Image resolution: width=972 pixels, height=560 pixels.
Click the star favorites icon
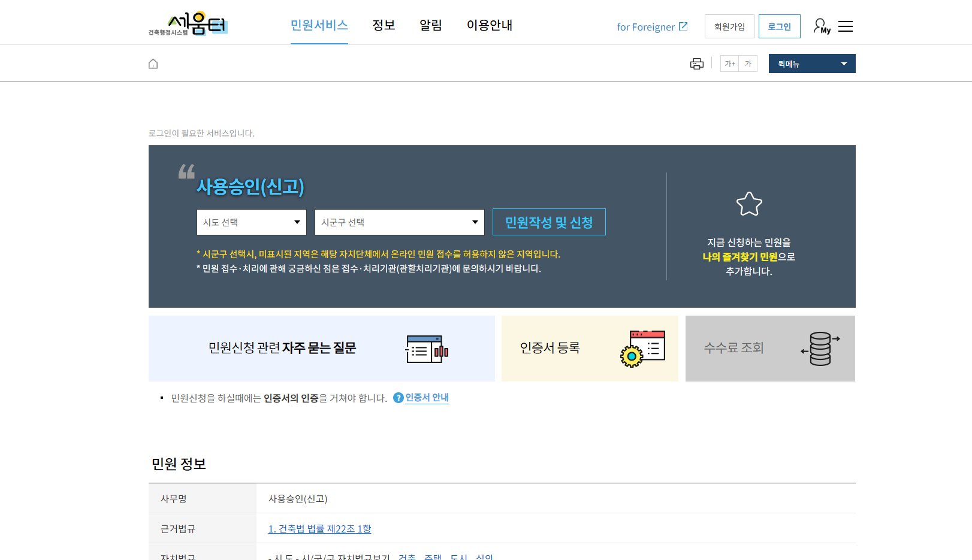click(x=748, y=204)
